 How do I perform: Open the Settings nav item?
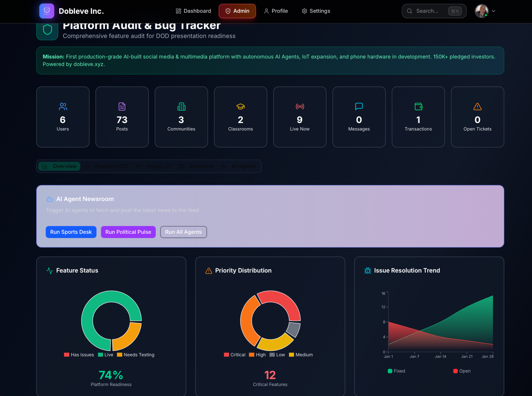click(316, 11)
